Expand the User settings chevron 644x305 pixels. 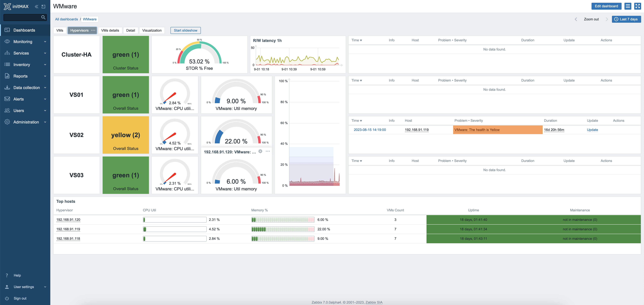[x=45, y=287]
